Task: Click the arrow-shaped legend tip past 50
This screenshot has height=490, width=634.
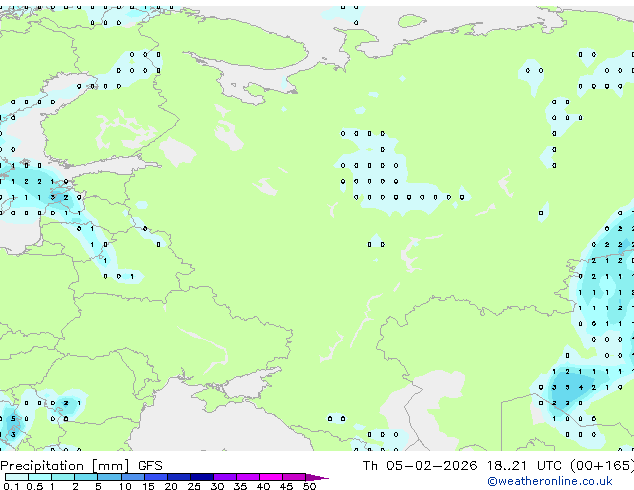Action: tap(317, 477)
